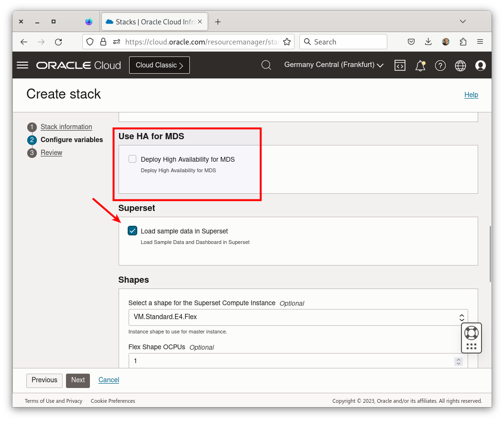The width and height of the screenshot is (504, 421).
Task: Open the Firefox downloads panel
Action: 428,42
